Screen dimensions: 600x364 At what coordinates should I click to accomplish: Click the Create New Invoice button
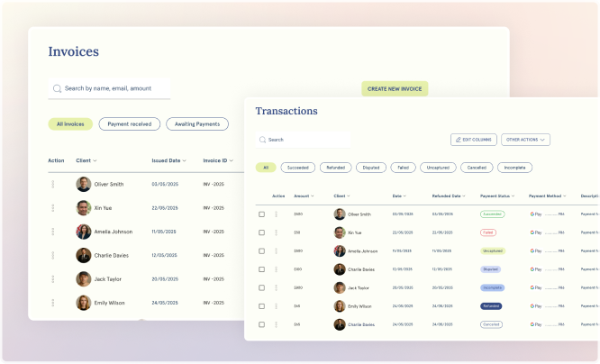point(395,88)
